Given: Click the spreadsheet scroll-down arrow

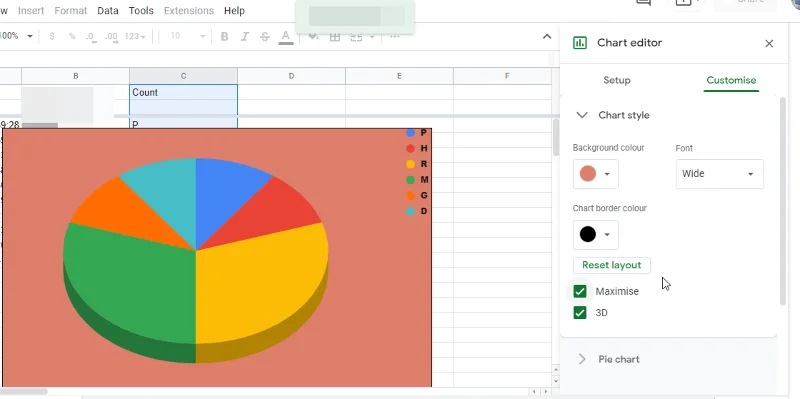Looking at the screenshot, I should [x=556, y=382].
